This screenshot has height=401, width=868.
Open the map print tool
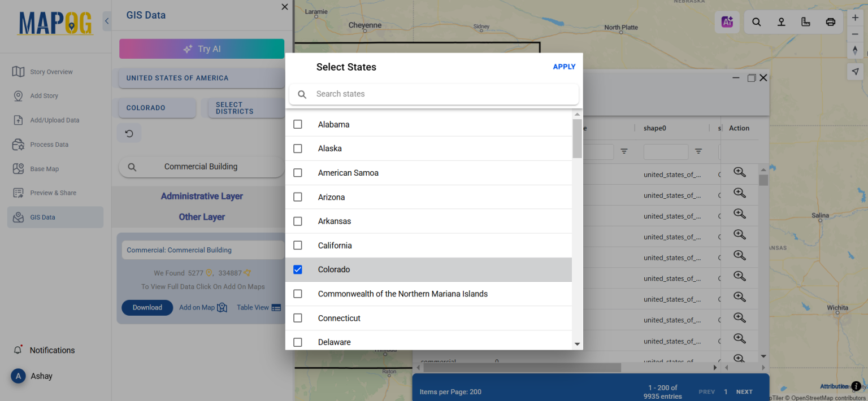(830, 21)
